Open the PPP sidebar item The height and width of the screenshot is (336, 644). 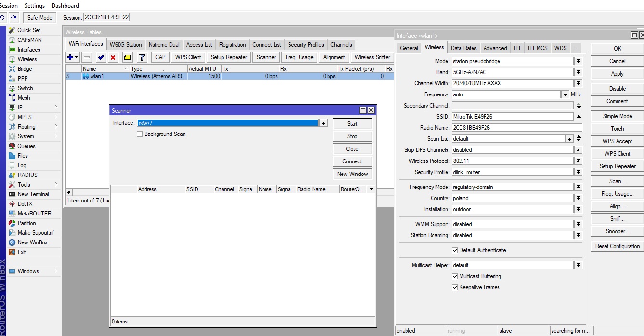point(23,79)
